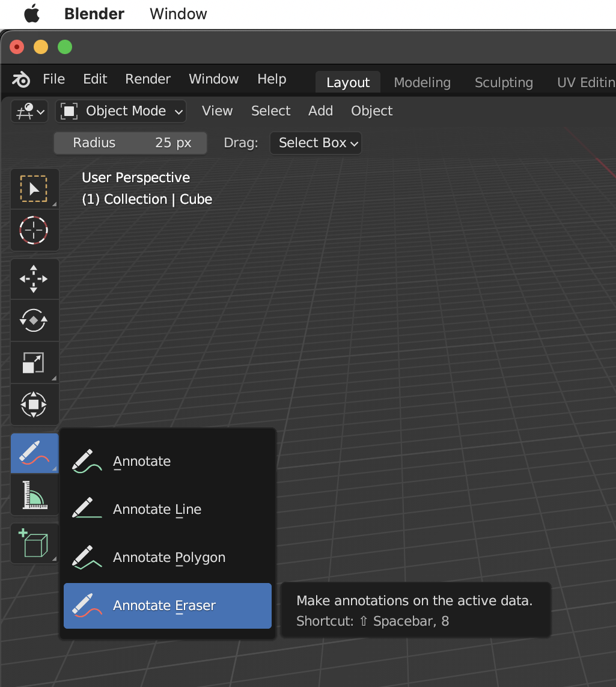
Task: Open the viewport Object menu
Action: coord(371,111)
